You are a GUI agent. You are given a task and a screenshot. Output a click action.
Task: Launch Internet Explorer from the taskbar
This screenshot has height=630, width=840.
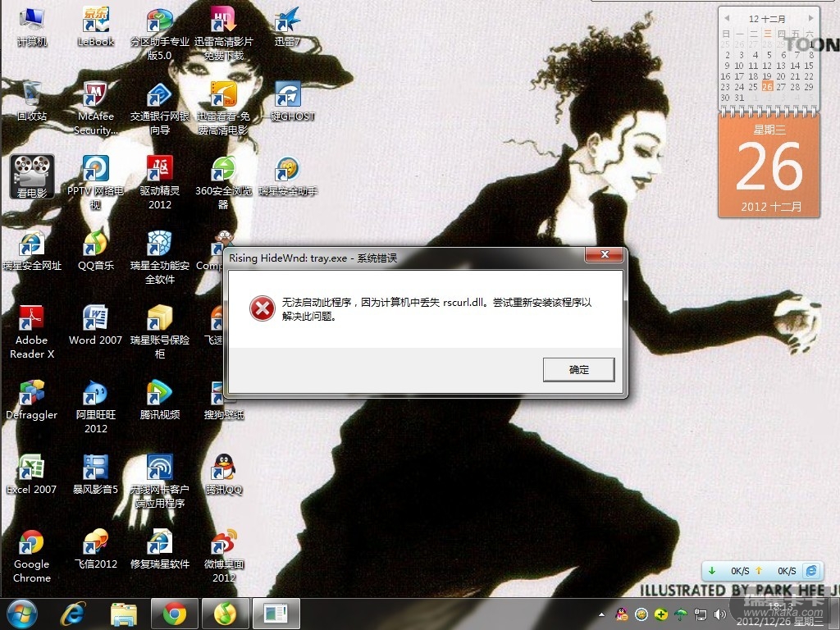[72, 614]
